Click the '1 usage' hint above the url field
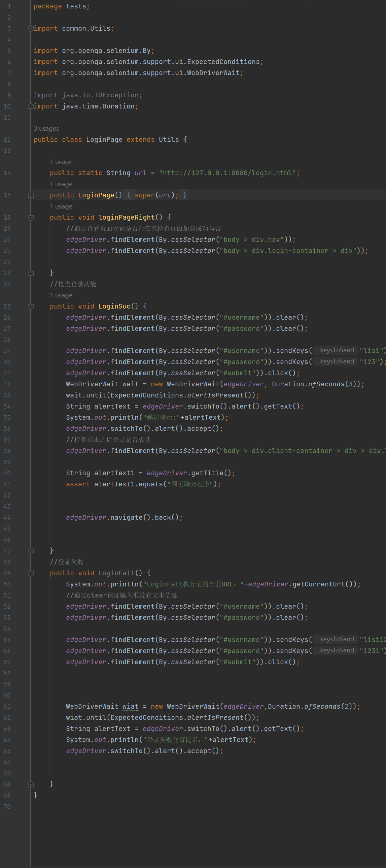The height and width of the screenshot is (868, 386). [61, 162]
